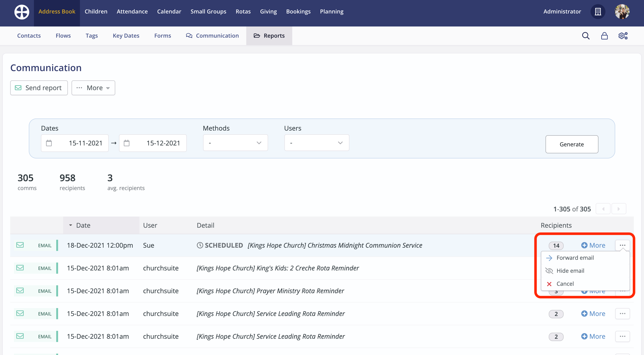Viewport: 644px width, 355px height.
Task: Click the padlock icon in the sub-menu bar
Action: tap(604, 36)
